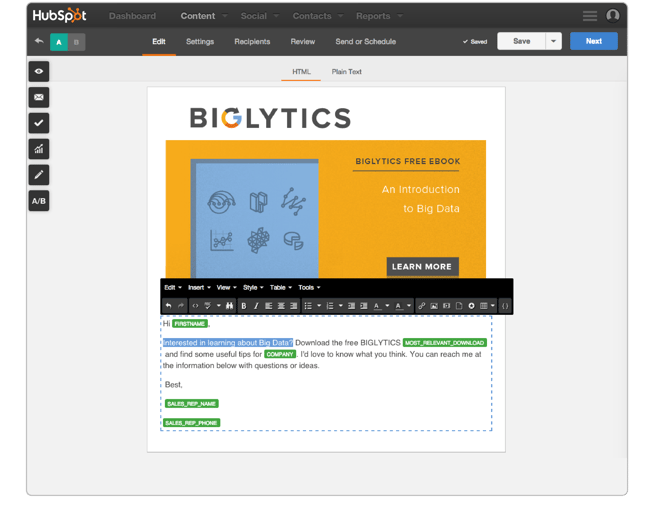Click the blue Next button
This screenshot has height=525, width=650.
pos(594,41)
